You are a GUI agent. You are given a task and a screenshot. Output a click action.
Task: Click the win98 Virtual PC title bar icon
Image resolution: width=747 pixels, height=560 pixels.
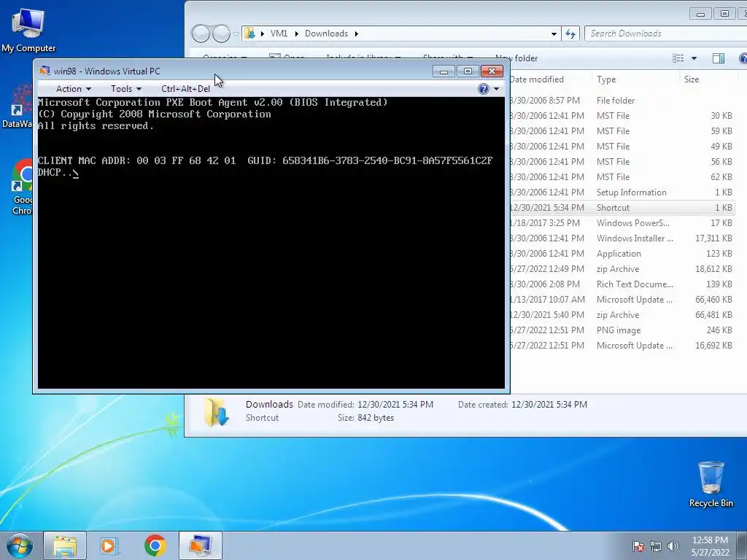point(44,71)
